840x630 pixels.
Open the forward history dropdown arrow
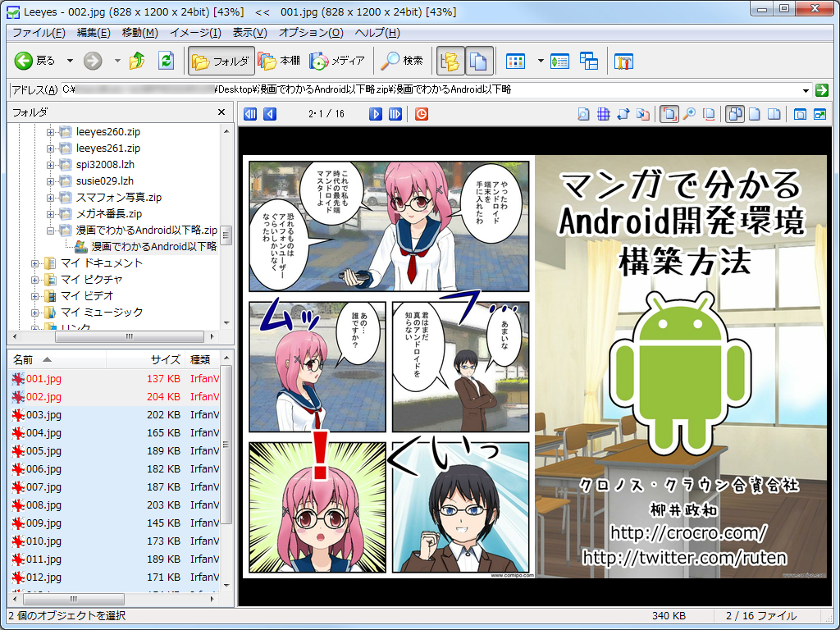click(117, 61)
